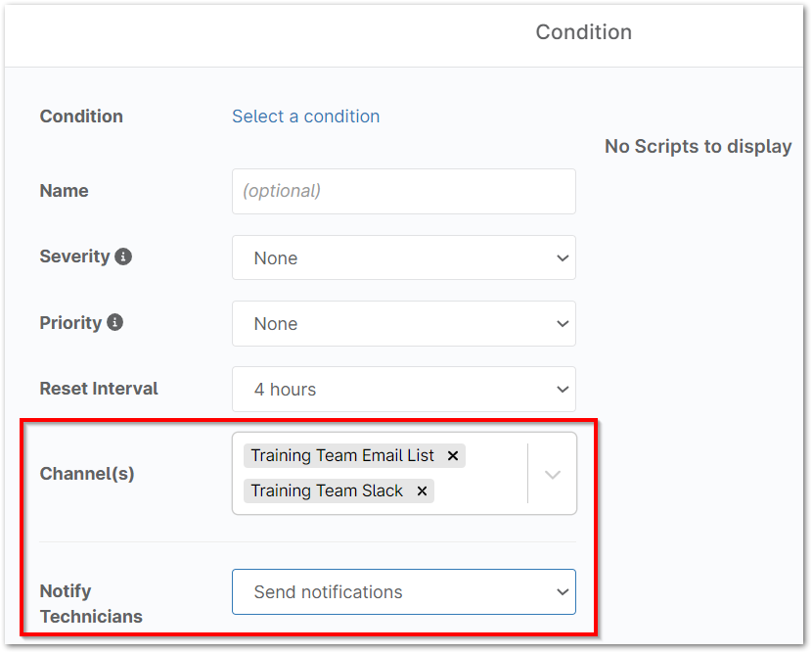The image size is (812, 653).
Task: Click the Severity info icon
Action: coord(123,257)
